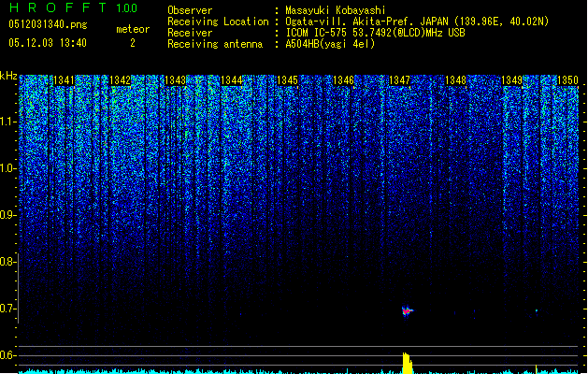Click the Observer label
Image resolution: width=588 pixels, height=374 pixels.
190,10
